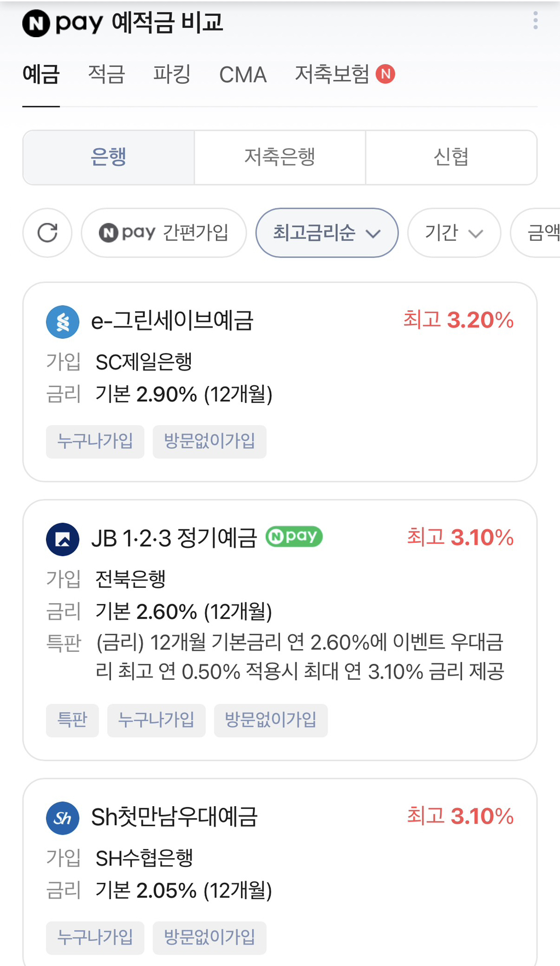560x966 pixels.
Task: Click the SH수협은행 logo icon
Action: point(63,818)
